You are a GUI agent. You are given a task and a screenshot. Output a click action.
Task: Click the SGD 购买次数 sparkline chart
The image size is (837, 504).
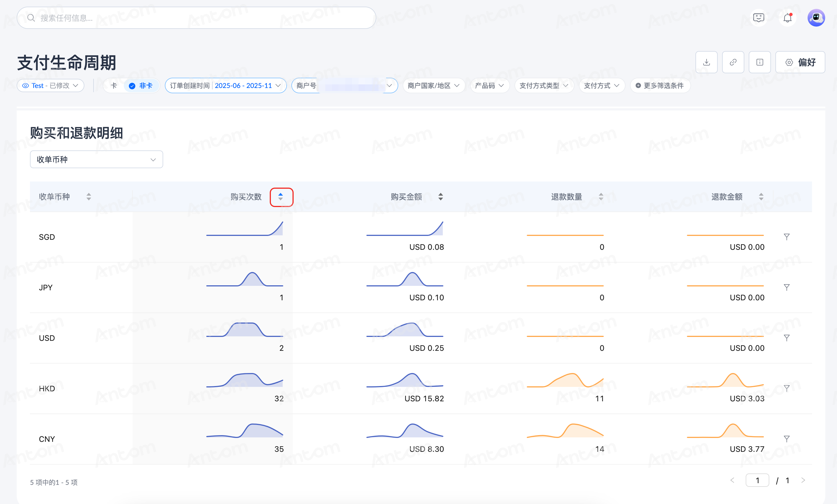pos(244,229)
